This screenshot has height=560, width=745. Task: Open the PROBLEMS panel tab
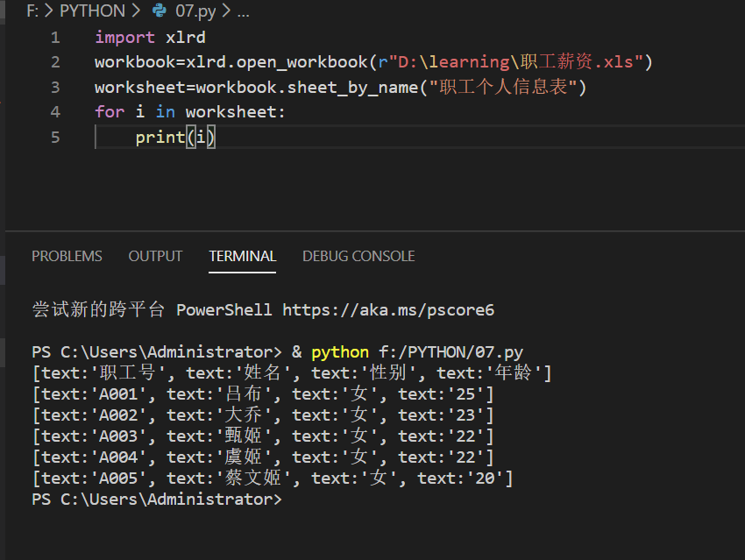[x=67, y=256]
